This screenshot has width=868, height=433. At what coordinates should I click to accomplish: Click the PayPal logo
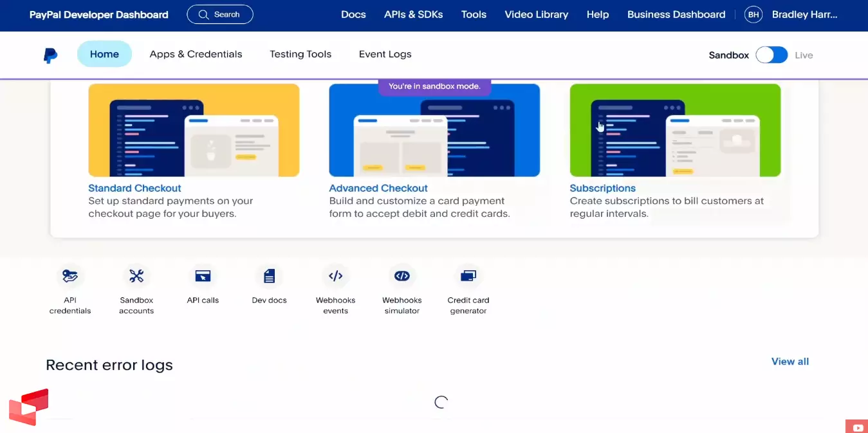(50, 55)
